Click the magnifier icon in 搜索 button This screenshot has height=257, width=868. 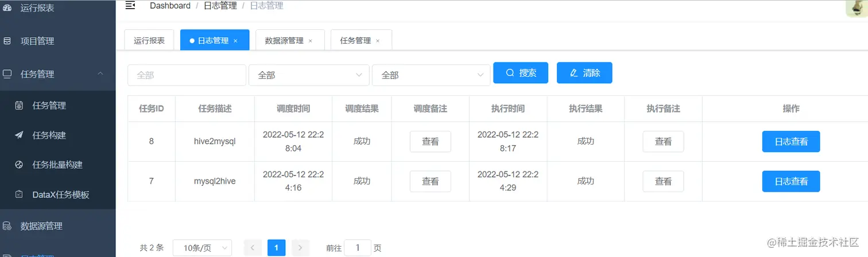pyautogui.click(x=510, y=73)
